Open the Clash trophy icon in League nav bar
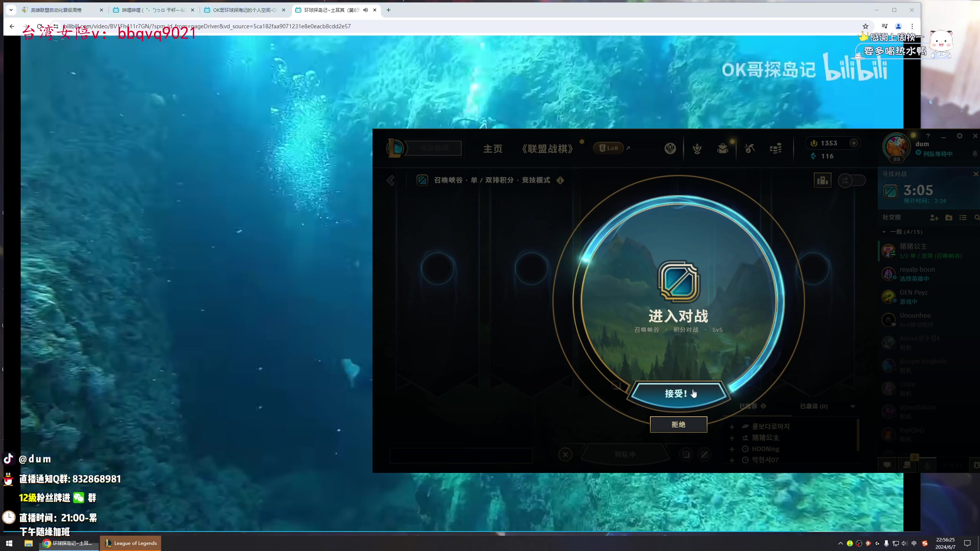Image resolution: width=980 pixels, height=551 pixels. (x=697, y=148)
